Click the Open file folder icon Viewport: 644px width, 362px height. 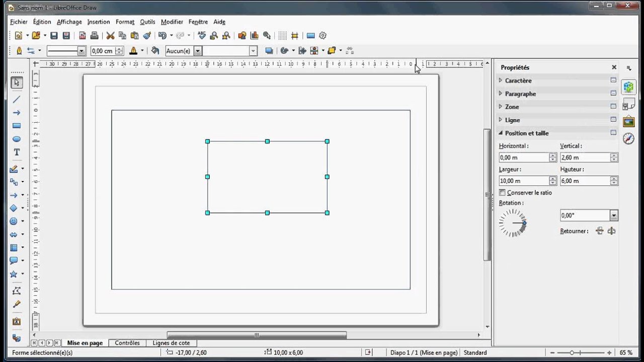[x=36, y=36]
